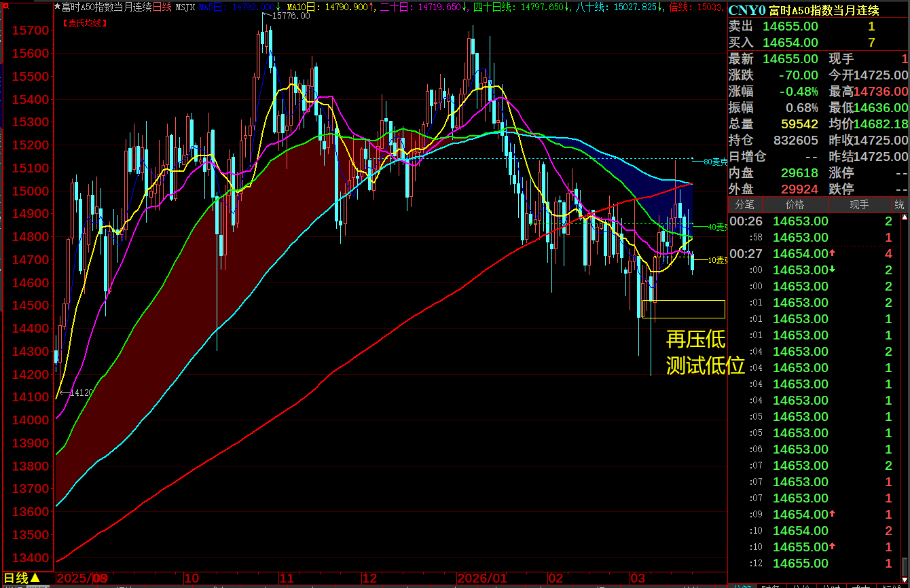Select the 分笔 column header

[744, 204]
